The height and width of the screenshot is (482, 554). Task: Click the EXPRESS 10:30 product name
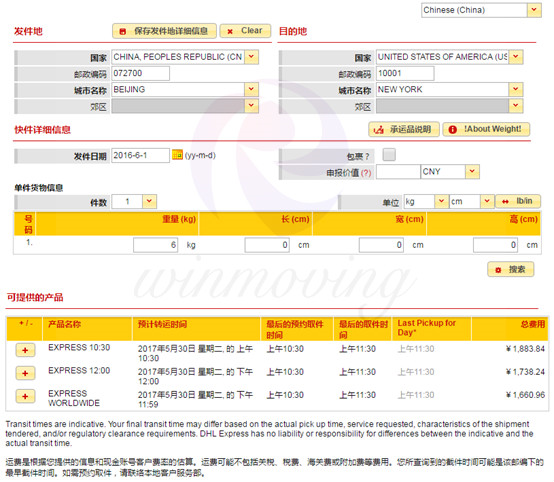(79, 348)
